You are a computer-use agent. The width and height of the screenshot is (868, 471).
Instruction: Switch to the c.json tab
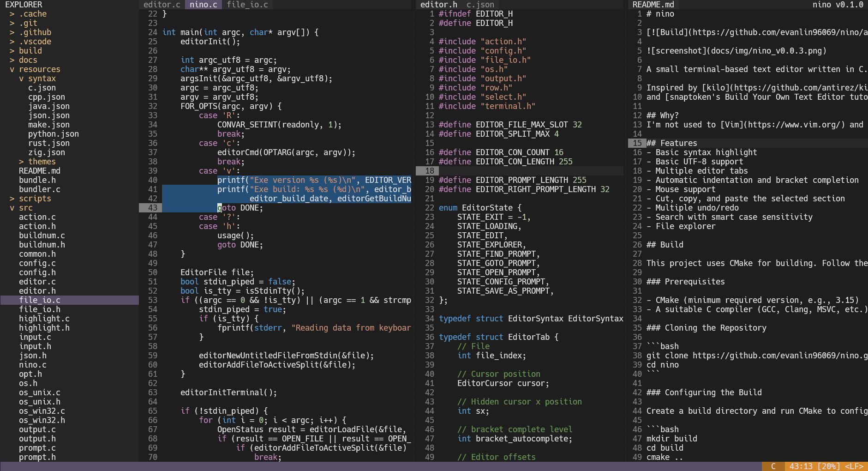[x=480, y=5]
